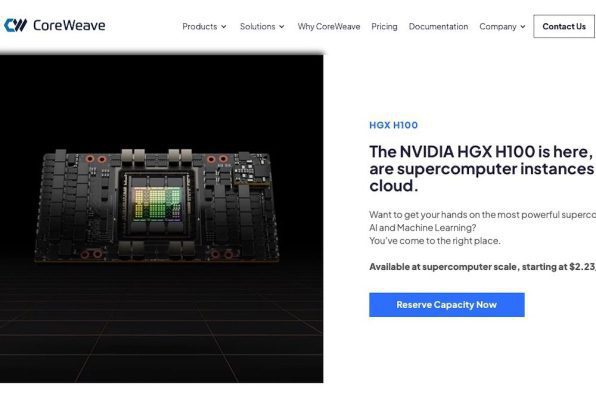Go to Why CoreWeave page
Screen dimensions: 596x420
tap(329, 27)
